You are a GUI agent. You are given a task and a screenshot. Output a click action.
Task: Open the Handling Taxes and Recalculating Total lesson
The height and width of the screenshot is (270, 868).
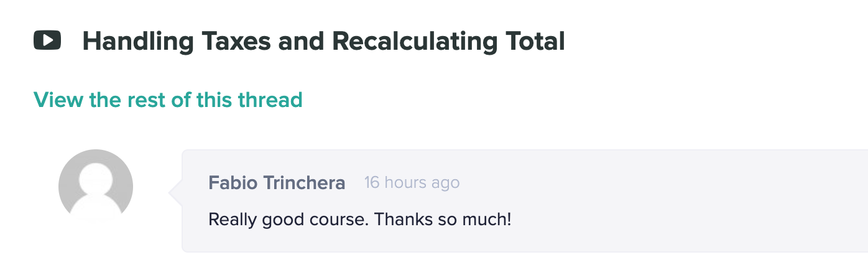pos(323,42)
